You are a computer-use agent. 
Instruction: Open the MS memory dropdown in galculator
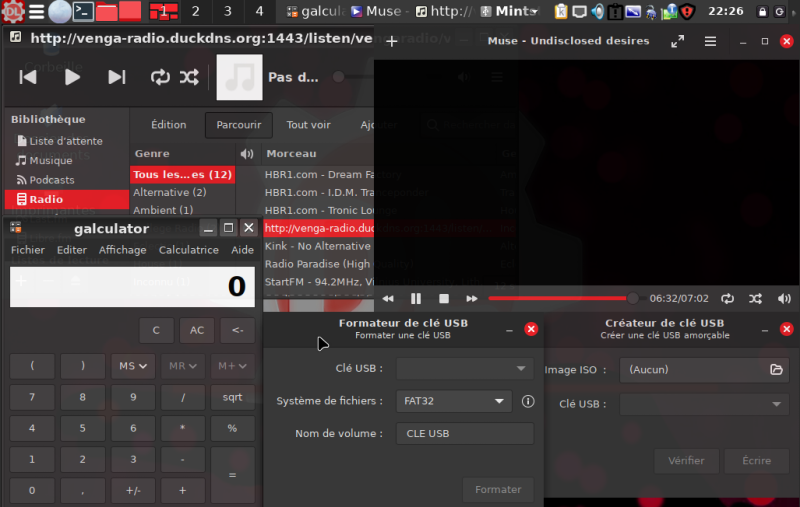click(x=134, y=366)
